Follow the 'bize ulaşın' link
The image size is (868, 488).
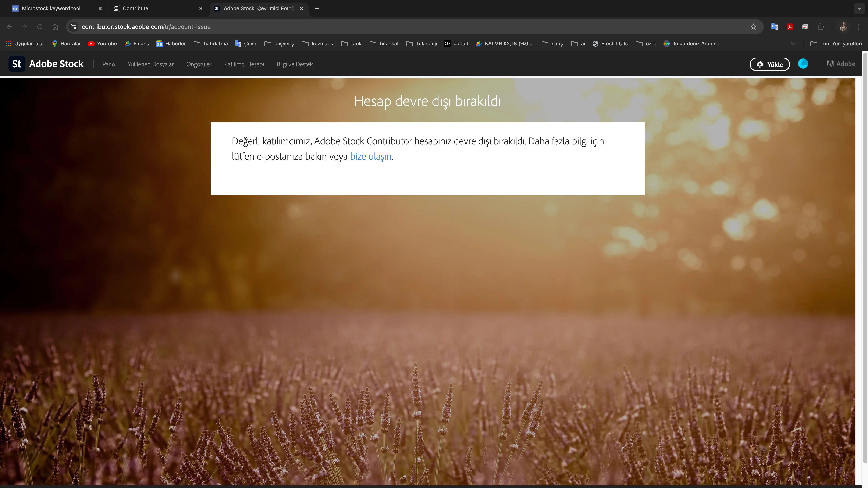tap(371, 157)
